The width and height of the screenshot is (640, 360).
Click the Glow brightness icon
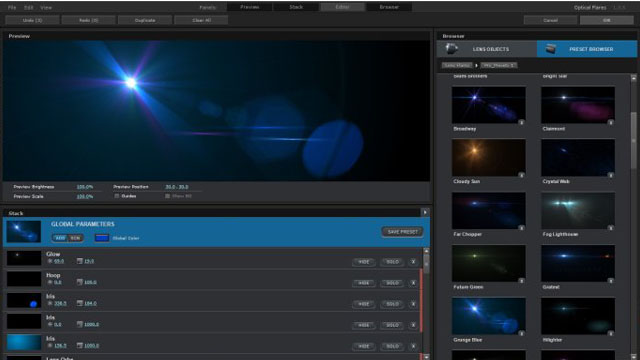(x=50, y=261)
